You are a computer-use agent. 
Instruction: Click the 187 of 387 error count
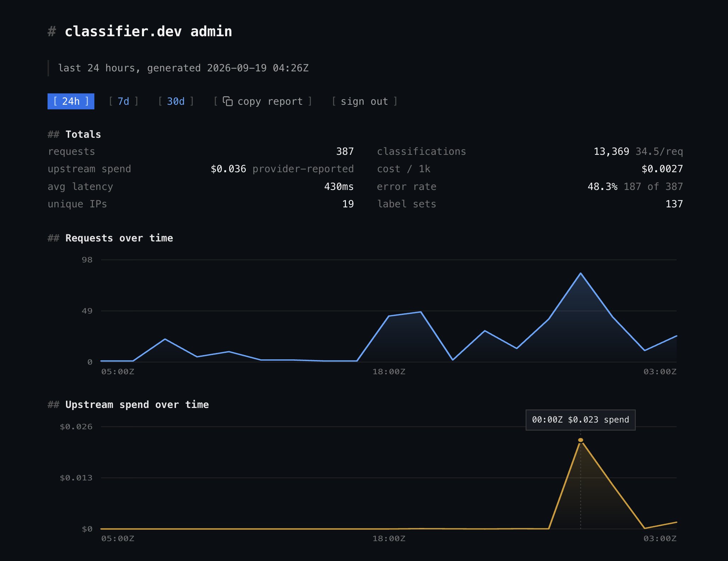tap(653, 187)
